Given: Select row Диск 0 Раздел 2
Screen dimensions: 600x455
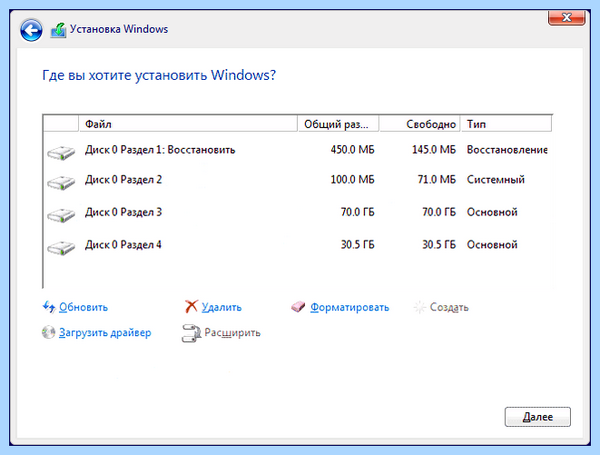Looking at the screenshot, I should click(298, 180).
